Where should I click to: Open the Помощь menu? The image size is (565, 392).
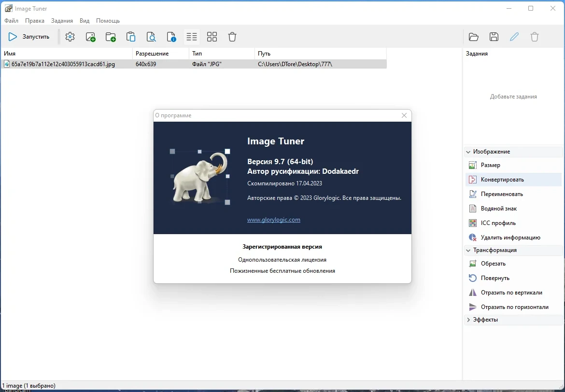click(x=108, y=21)
